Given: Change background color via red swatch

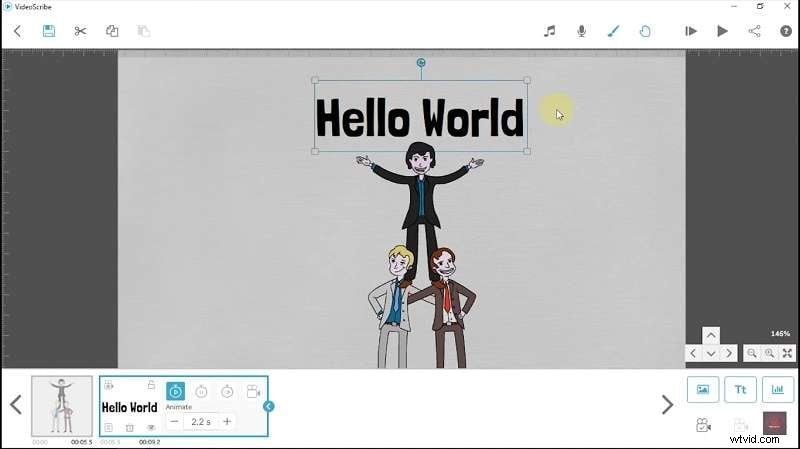Looking at the screenshot, I should pos(774,423).
